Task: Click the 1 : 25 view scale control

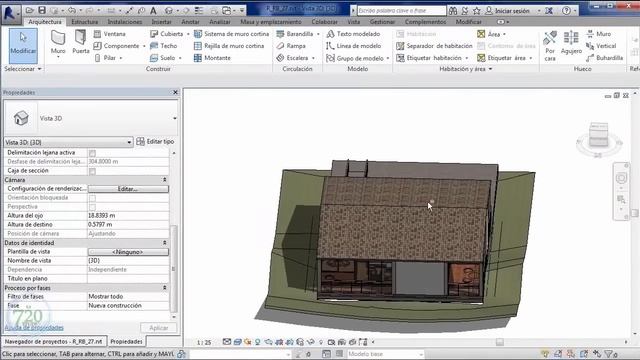Action: [204, 342]
